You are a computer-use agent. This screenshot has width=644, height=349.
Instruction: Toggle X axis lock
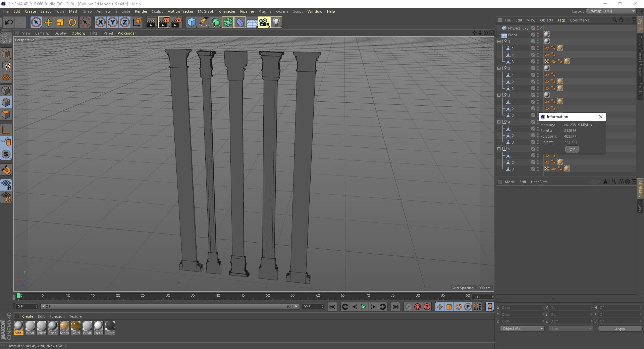(100, 22)
